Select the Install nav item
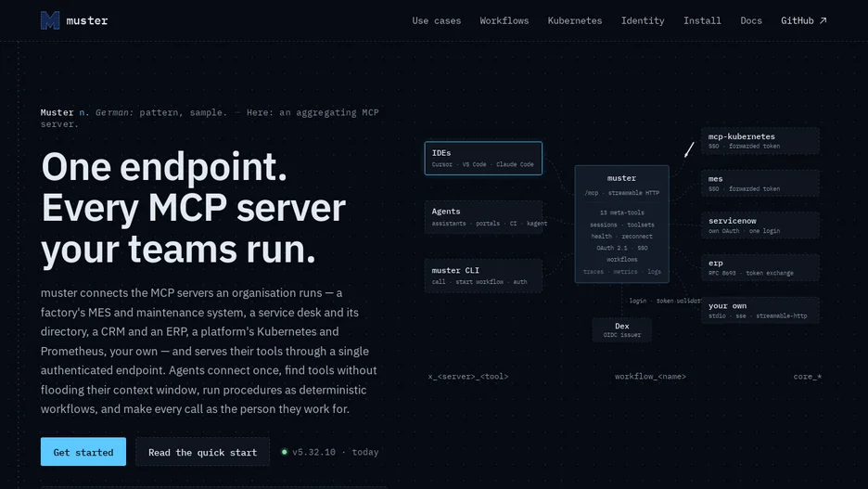The height and width of the screenshot is (489, 868). [702, 20]
